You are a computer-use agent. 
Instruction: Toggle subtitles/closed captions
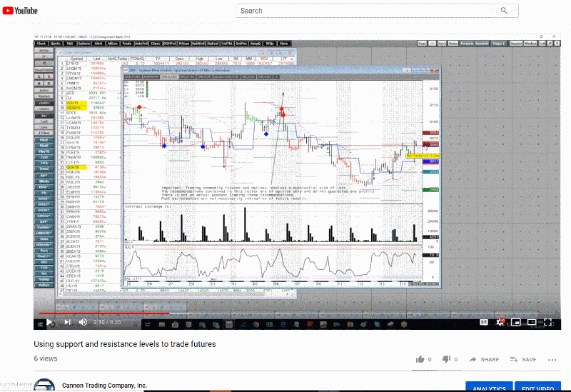(483, 322)
